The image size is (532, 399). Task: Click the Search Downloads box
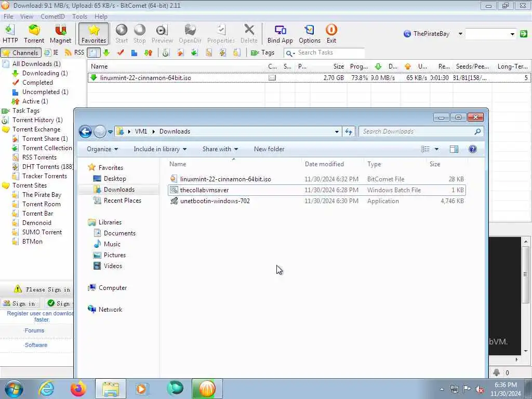(x=421, y=131)
